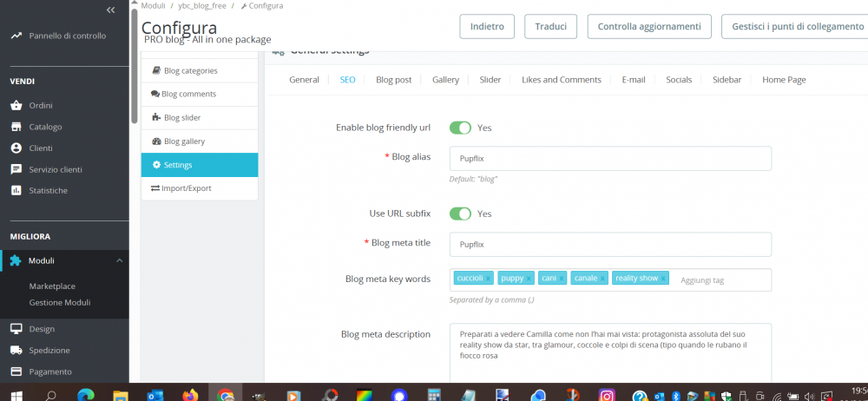Open Windows Start menu

pyautogui.click(x=16, y=395)
